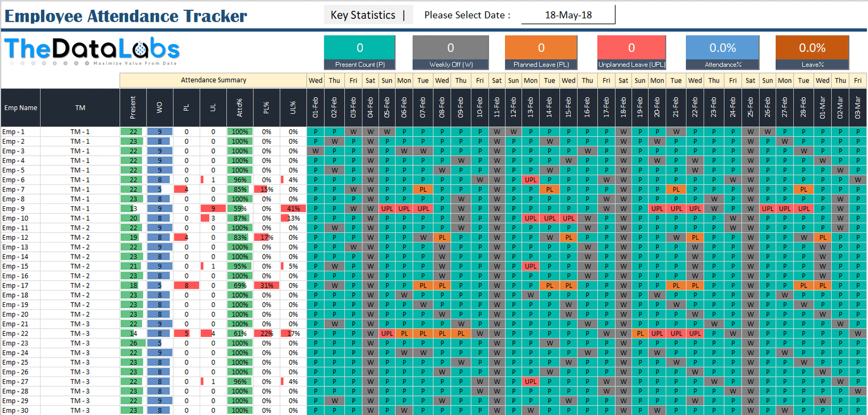Image resolution: width=868 pixels, height=415 pixels.
Task: Click the Planned Leave (PL) statistic card
Action: coord(541,53)
